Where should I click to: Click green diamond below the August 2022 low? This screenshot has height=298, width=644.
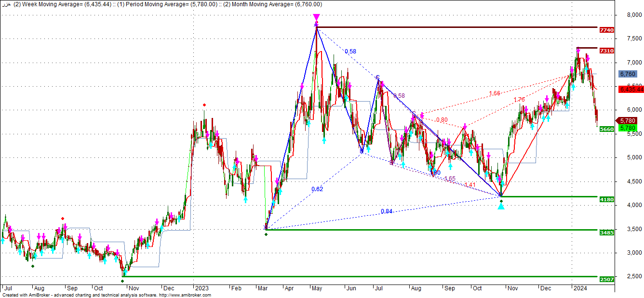click(x=33, y=266)
